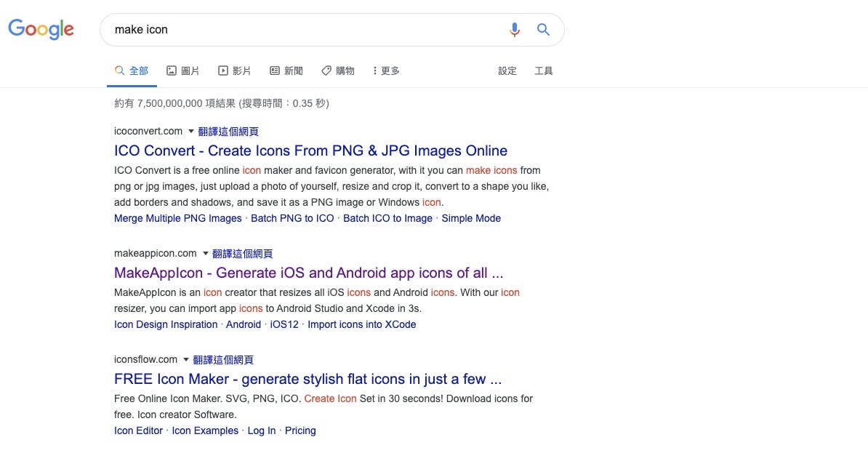Image resolution: width=868 pixels, height=453 pixels.
Task: Open 'Icon Examples' sitelink
Action: pos(205,431)
